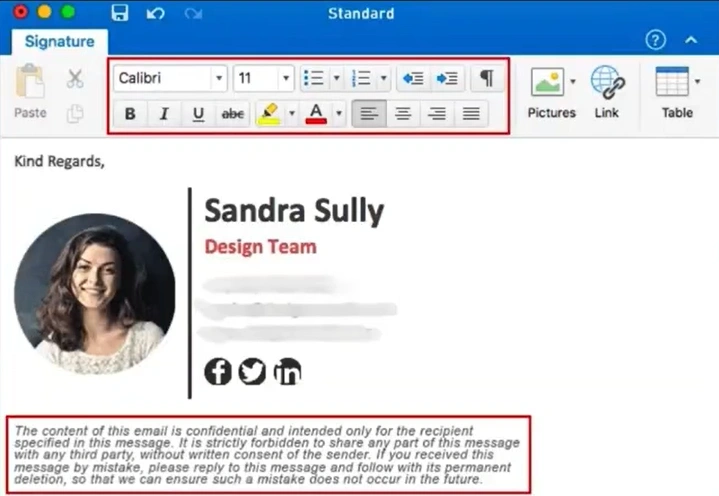Open the Pictures dropdown arrow
This screenshot has width=719, height=496.
coord(573,82)
